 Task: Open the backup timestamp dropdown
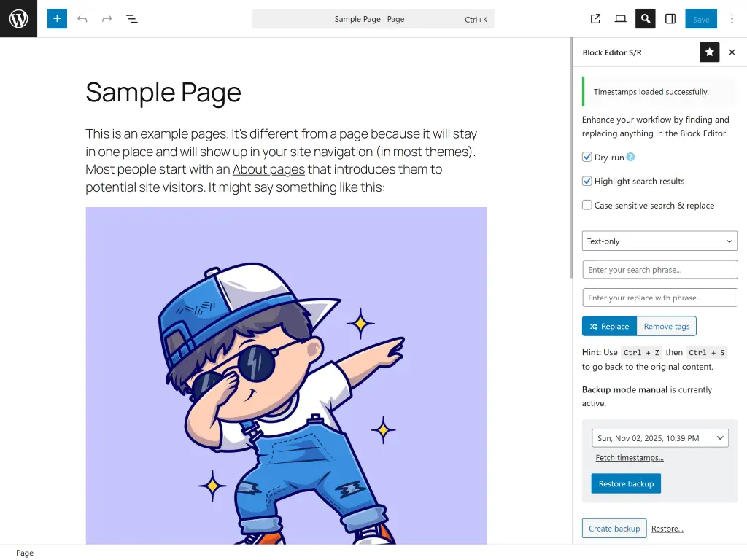point(659,437)
